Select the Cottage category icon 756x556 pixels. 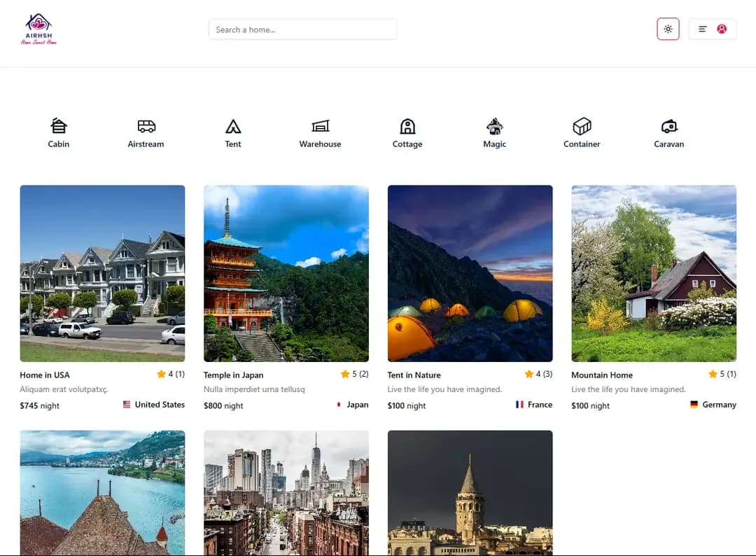pos(407,126)
